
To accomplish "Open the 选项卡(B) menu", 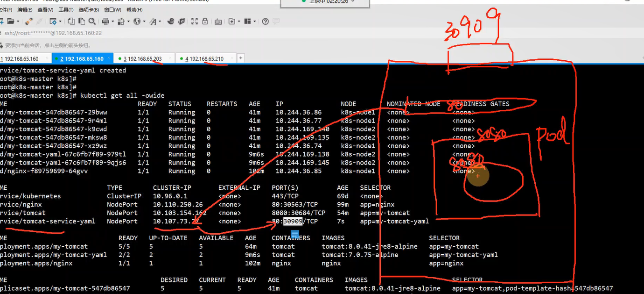I will click(89, 10).
